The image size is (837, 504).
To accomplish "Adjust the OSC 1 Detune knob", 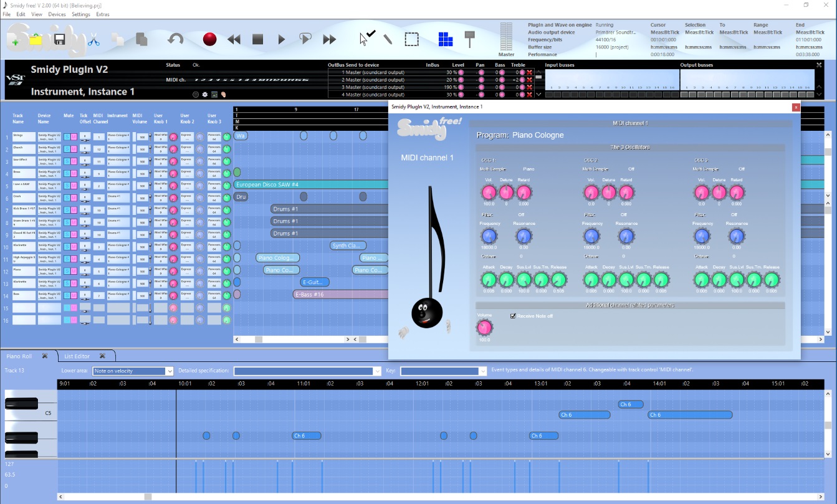I will (x=507, y=193).
